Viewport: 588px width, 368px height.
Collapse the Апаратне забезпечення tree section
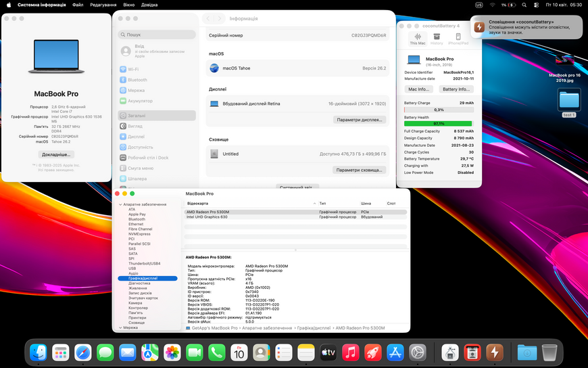[120, 204]
